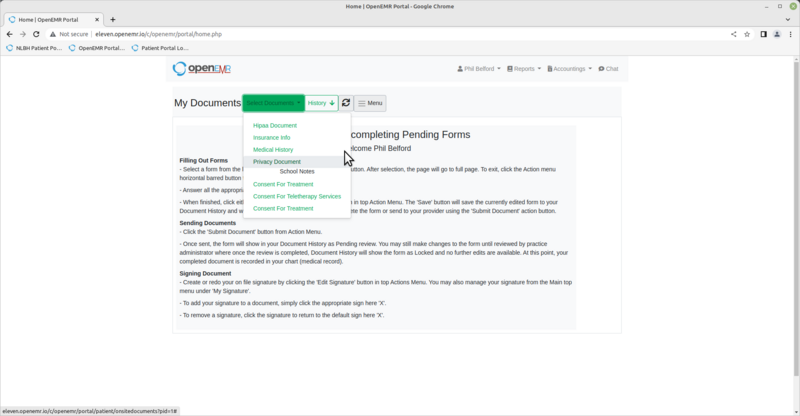Open the NLBH Patient Portal bookmark
This screenshot has width=800, height=416.
click(34, 48)
